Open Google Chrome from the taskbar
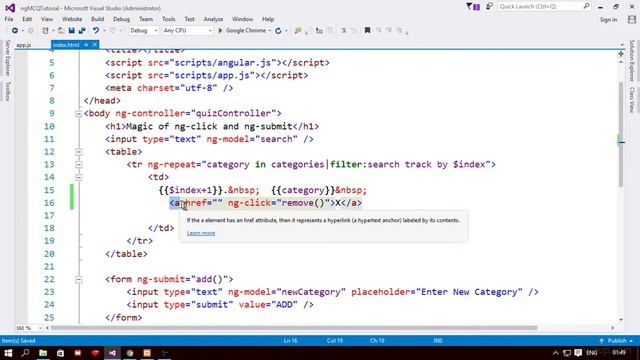 pos(130,353)
